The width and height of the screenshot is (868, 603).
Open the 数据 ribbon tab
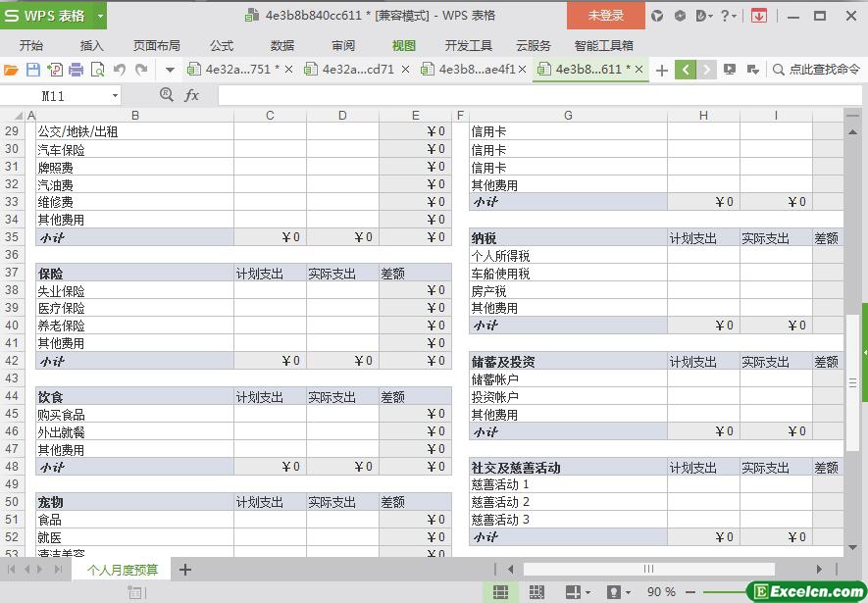[282, 45]
